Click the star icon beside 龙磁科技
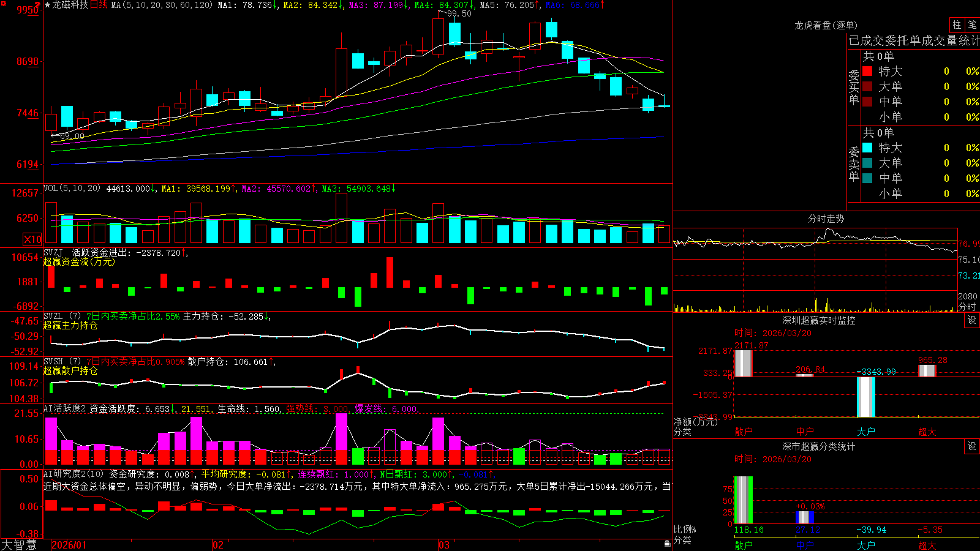The height and width of the screenshot is (551, 980). (47, 5)
